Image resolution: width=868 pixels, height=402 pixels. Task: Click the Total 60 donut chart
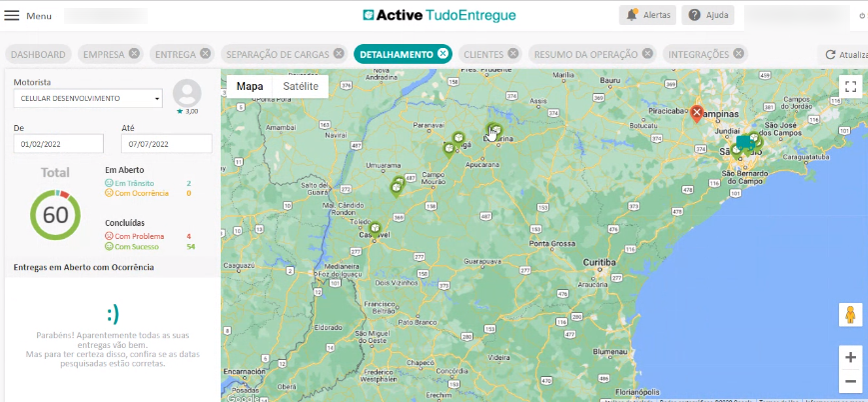point(55,215)
